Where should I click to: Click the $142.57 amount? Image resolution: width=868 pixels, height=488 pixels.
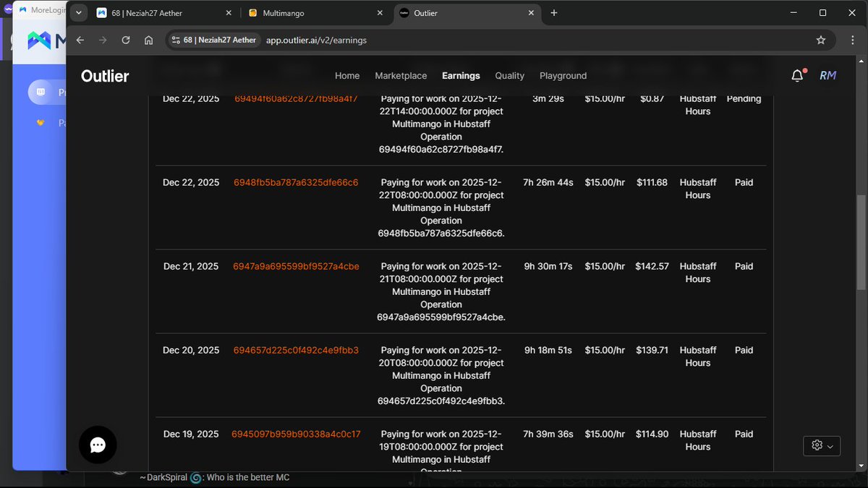[652, 266]
